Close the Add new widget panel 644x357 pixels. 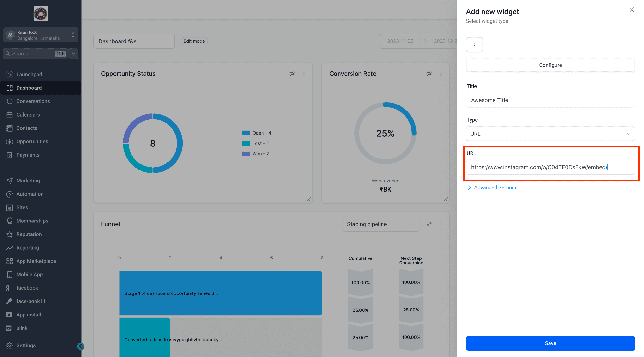632,10
